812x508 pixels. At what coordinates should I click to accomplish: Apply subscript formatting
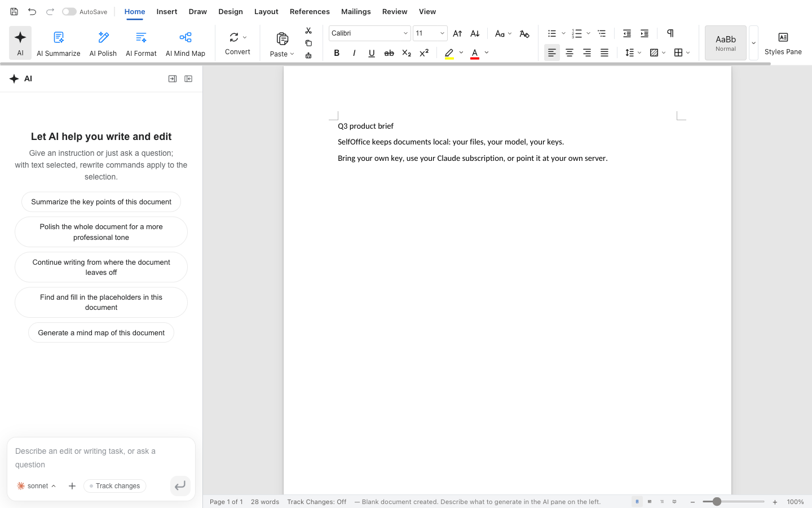407,53
